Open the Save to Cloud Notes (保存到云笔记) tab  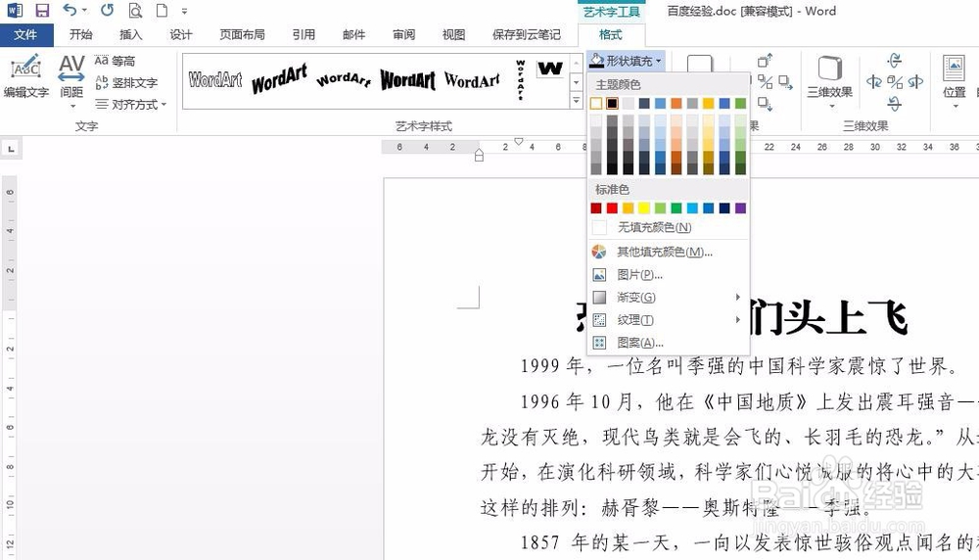(527, 34)
